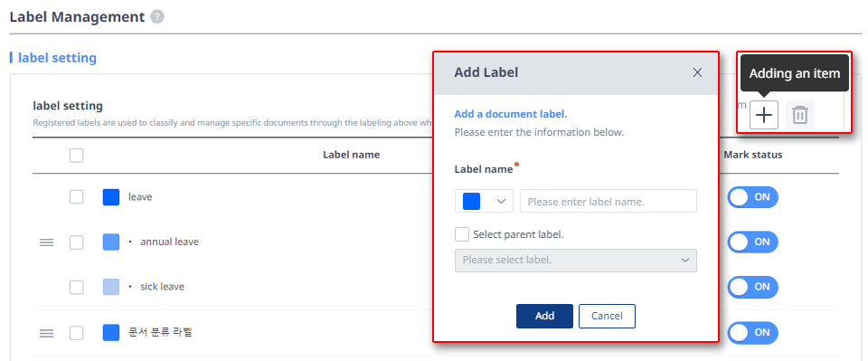Screen dimensions: 868x361
Task: Click the 'leave' label name text
Action: pos(140,196)
